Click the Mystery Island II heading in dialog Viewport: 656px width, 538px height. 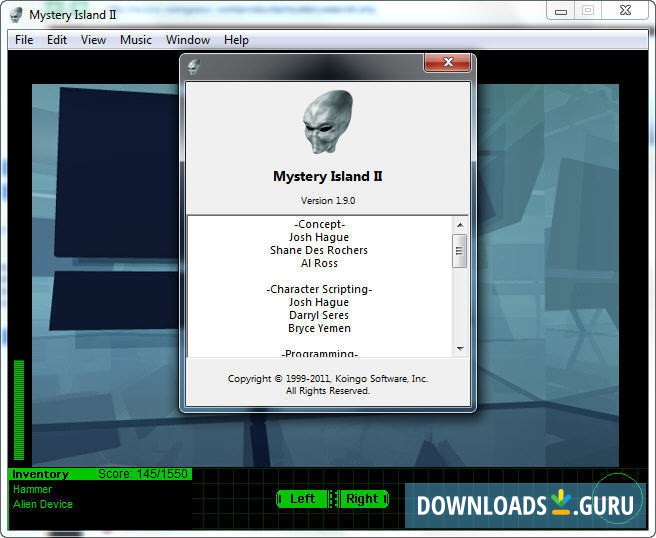[x=328, y=176]
